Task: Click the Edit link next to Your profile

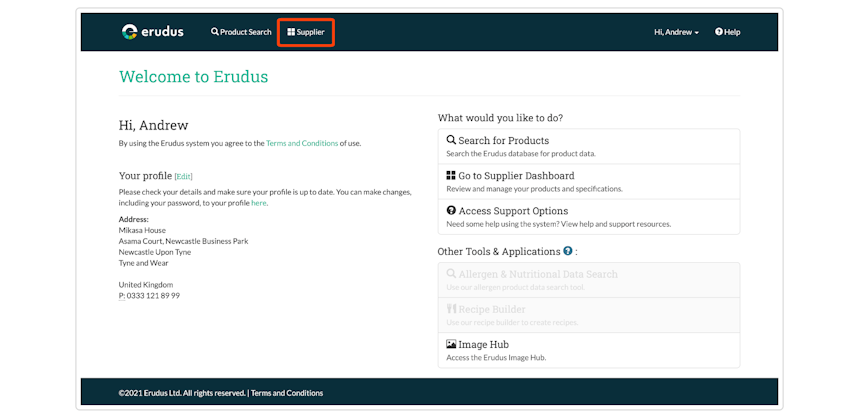Action: tap(183, 176)
